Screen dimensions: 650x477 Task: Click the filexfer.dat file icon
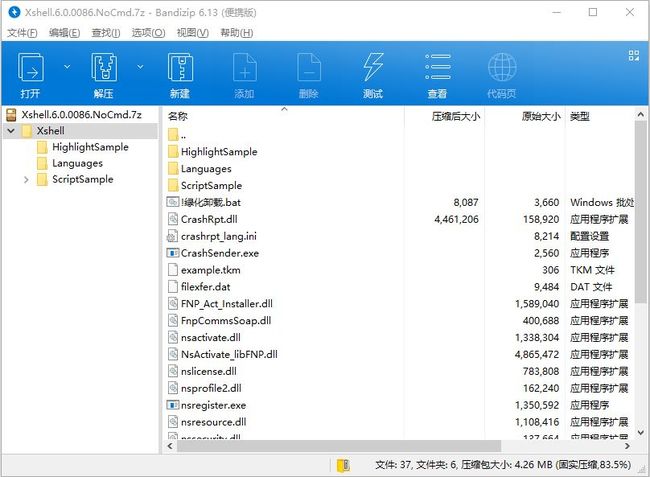pyautogui.click(x=172, y=287)
